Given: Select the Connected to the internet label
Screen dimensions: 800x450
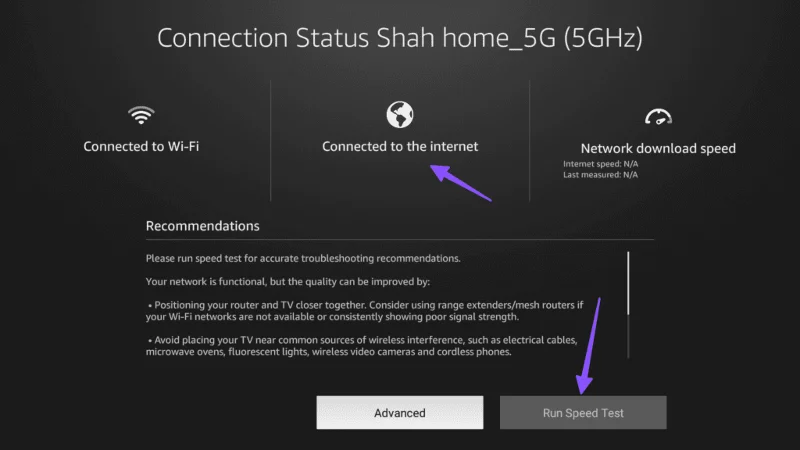Looking at the screenshot, I should point(400,146).
